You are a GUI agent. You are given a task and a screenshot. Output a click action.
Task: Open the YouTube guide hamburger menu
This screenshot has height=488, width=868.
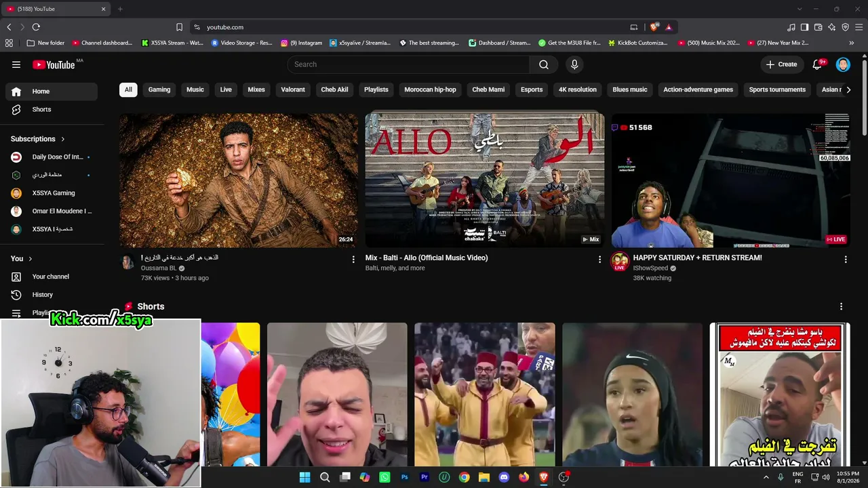[16, 64]
